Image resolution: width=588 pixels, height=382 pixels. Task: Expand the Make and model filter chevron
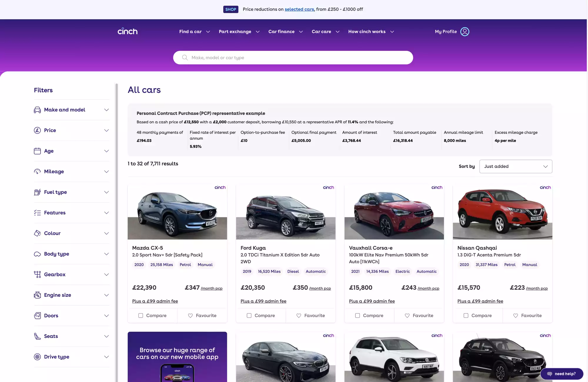[x=106, y=110]
